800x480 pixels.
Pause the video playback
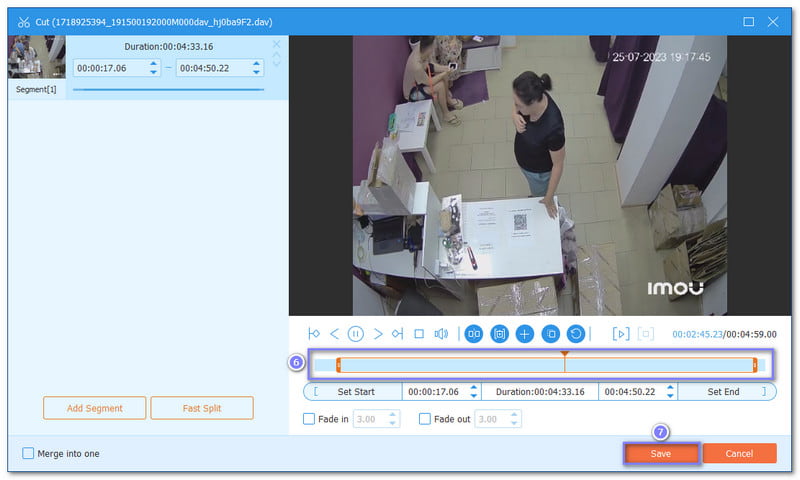pos(356,334)
